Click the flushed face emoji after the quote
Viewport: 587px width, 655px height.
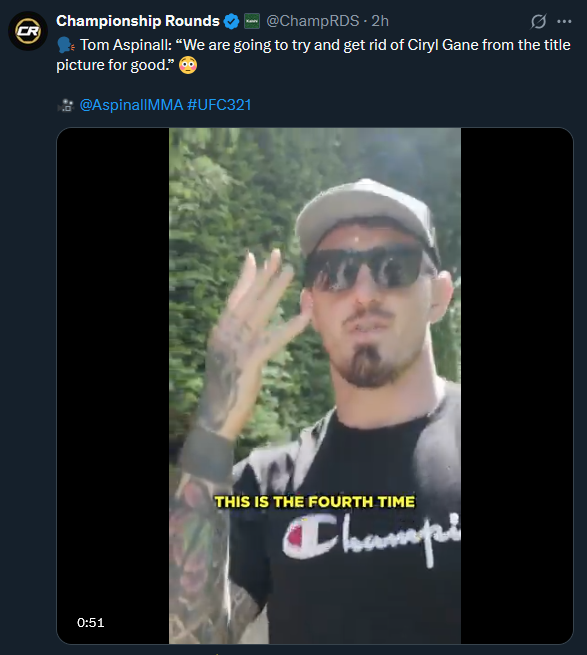(x=188, y=65)
